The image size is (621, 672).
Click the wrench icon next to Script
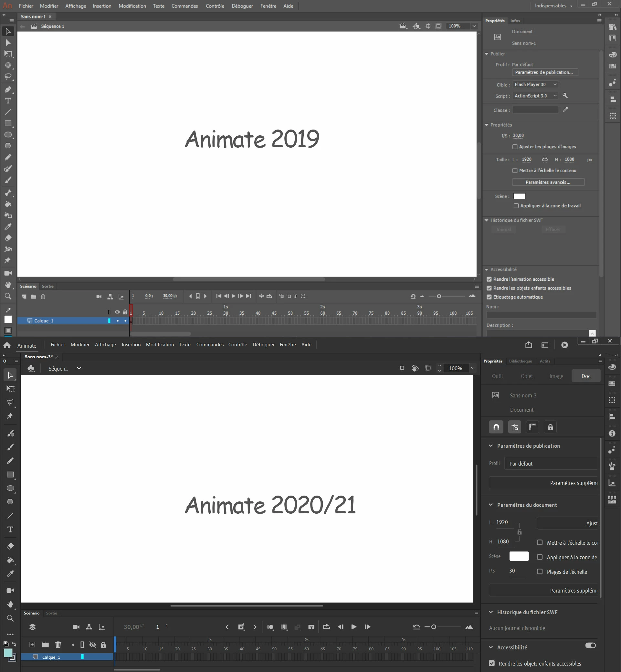click(x=565, y=96)
